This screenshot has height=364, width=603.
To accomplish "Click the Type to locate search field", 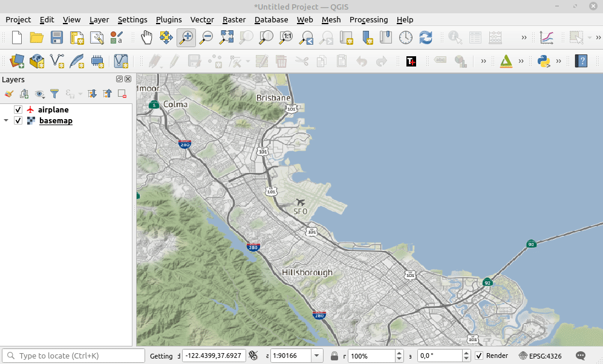I will (x=73, y=356).
